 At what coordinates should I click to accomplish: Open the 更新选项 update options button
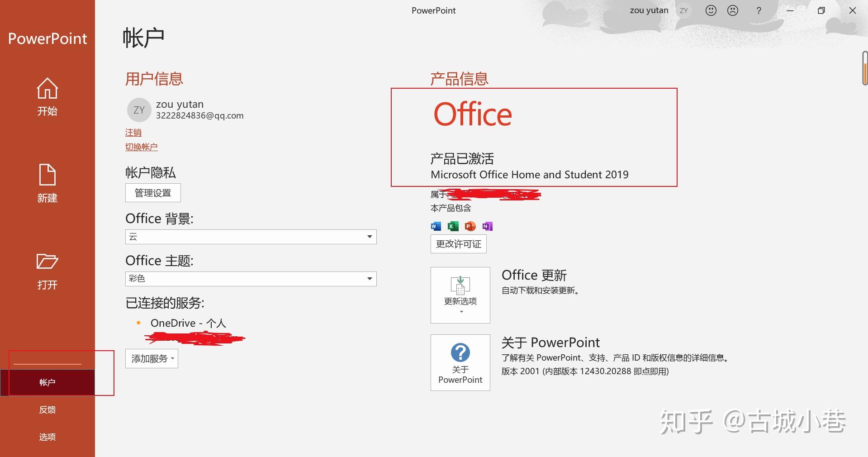(460, 295)
